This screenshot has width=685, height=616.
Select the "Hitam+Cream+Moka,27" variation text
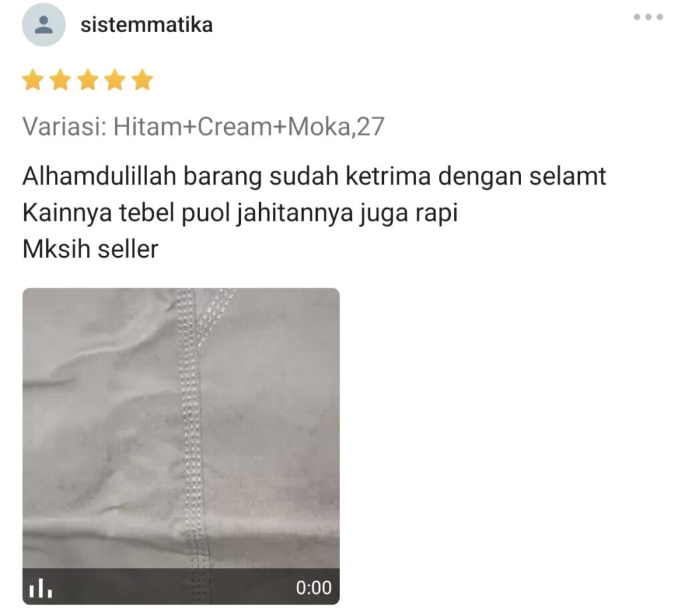(249, 126)
